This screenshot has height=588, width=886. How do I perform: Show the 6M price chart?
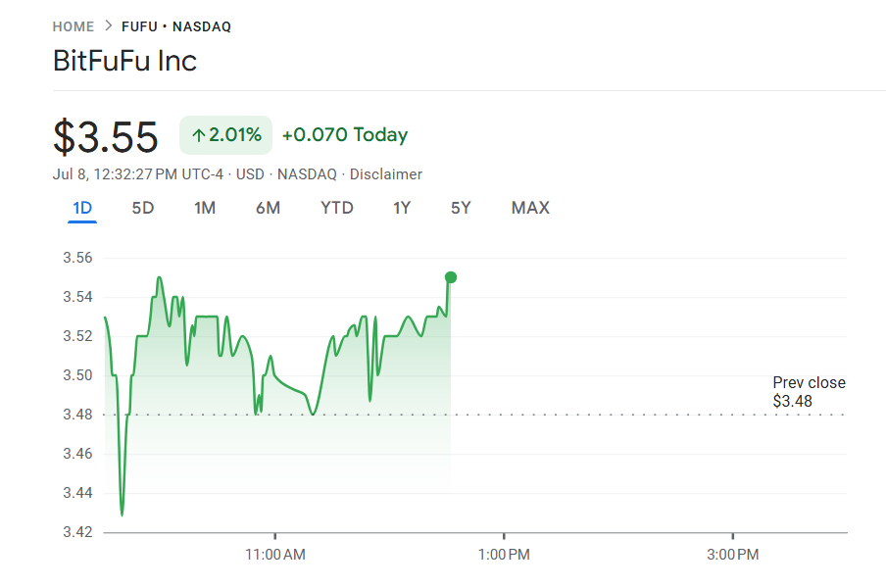pos(268,208)
